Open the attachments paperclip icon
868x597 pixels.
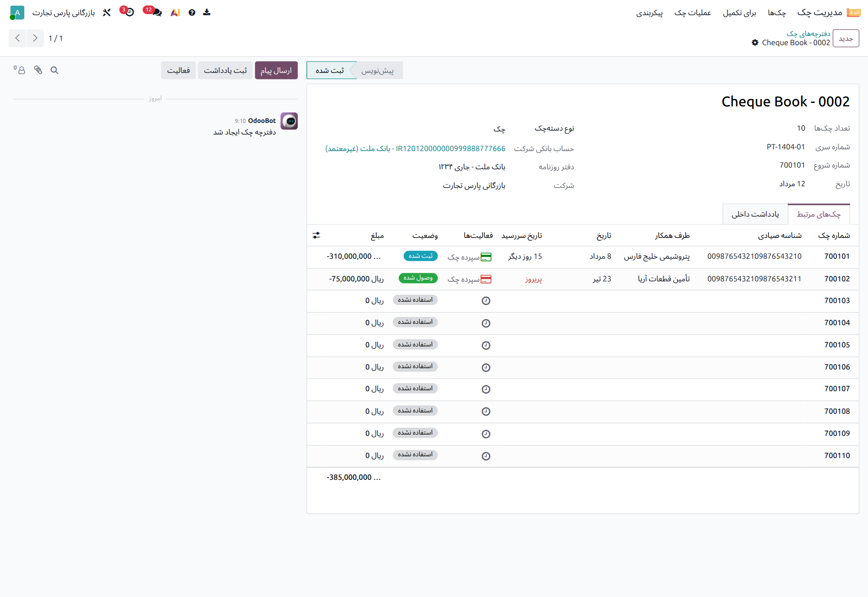(x=38, y=70)
